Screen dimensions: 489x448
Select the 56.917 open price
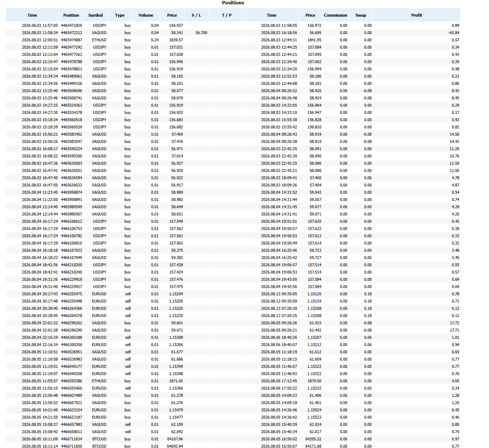[x=177, y=185]
